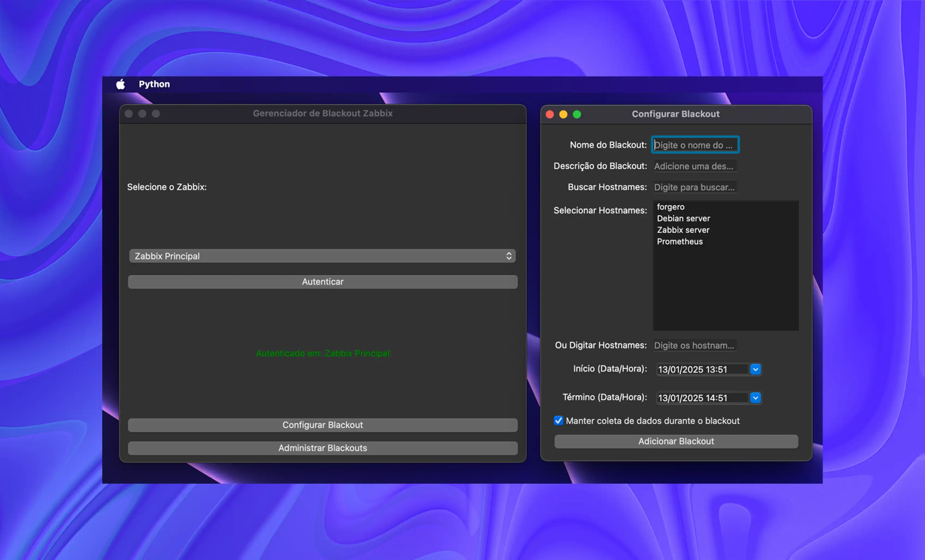Viewport: 925px width, 560px height.
Task: Maximize Configurar Blackout with green button
Action: [577, 114]
